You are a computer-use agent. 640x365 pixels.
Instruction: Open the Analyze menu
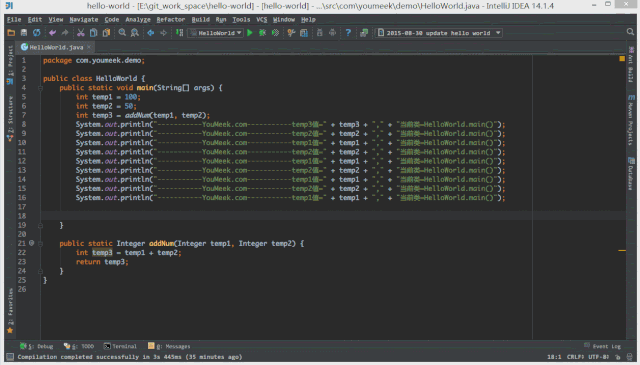[138, 20]
